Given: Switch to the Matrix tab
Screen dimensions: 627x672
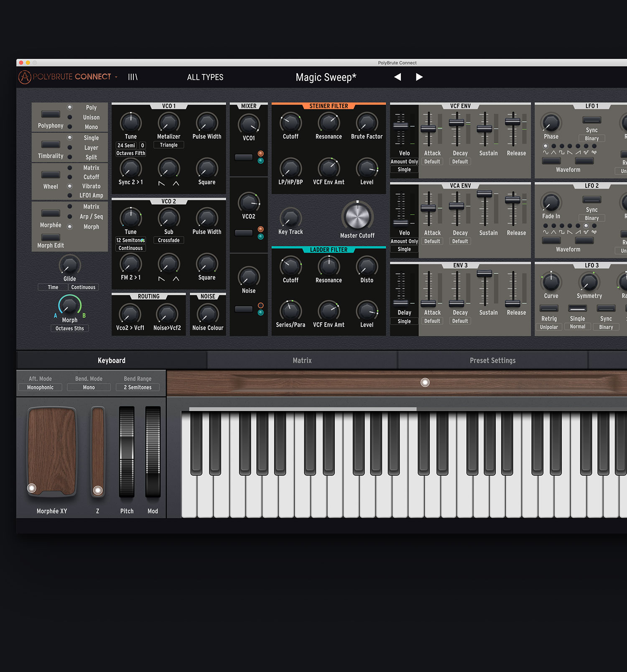Looking at the screenshot, I should 302,360.
